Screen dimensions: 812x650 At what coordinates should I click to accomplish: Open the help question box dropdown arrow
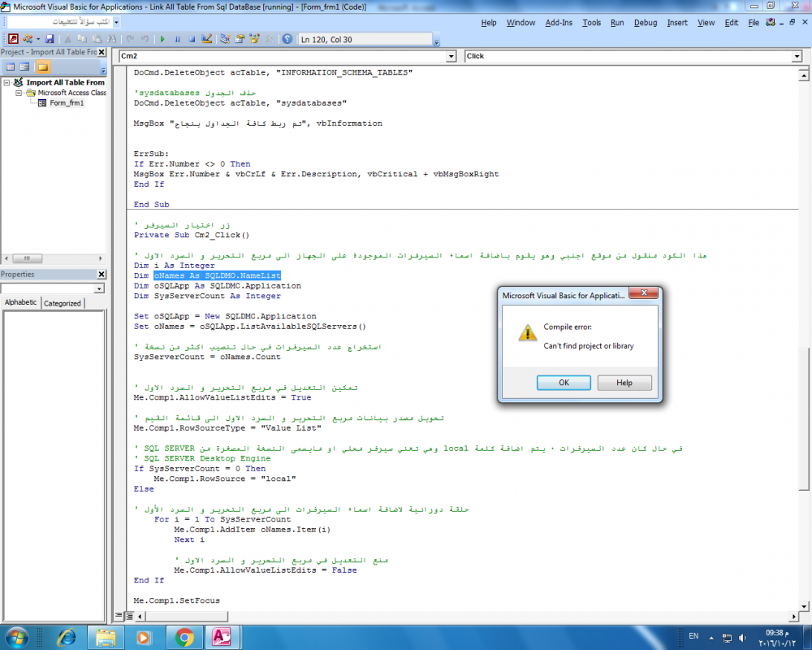point(116,22)
